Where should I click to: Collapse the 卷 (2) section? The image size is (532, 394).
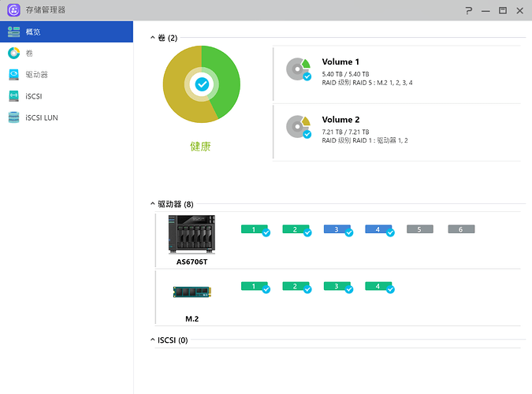(x=154, y=37)
